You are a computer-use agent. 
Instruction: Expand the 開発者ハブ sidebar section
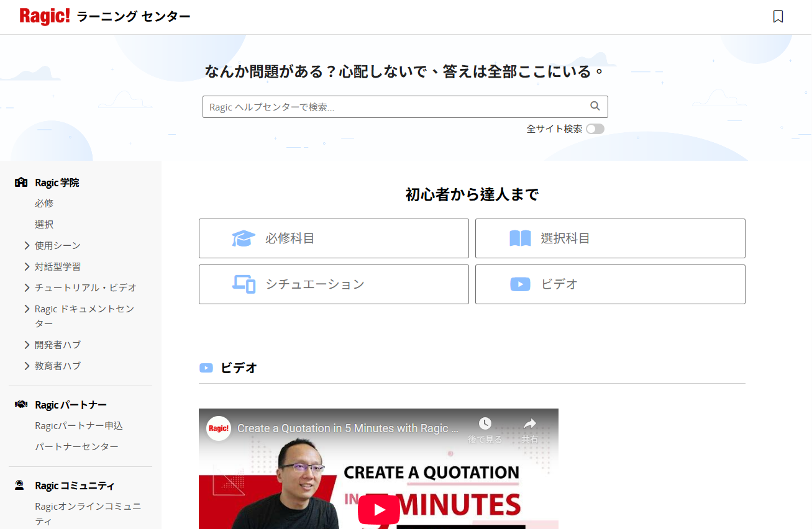coord(27,345)
